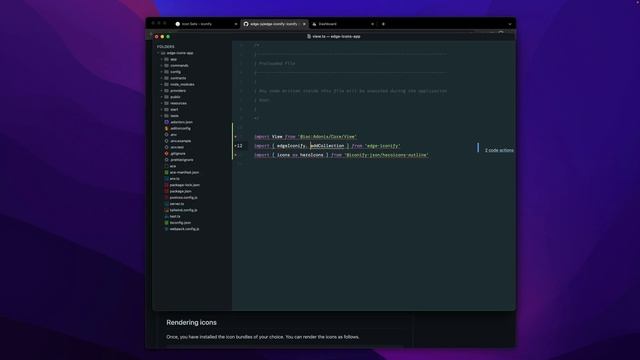Open .env.example file

pyautogui.click(x=181, y=141)
